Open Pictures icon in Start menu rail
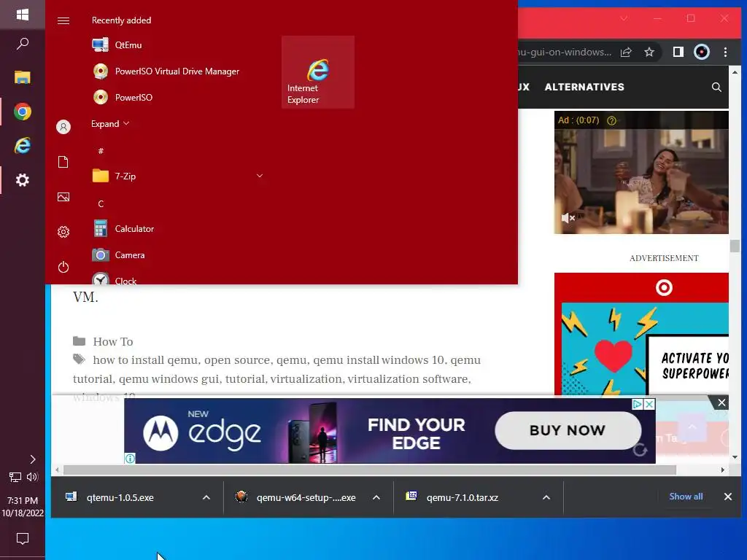 63,197
